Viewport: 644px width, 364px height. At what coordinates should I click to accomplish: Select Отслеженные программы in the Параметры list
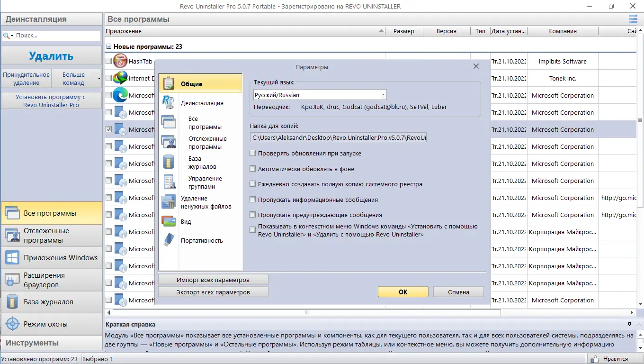click(207, 143)
